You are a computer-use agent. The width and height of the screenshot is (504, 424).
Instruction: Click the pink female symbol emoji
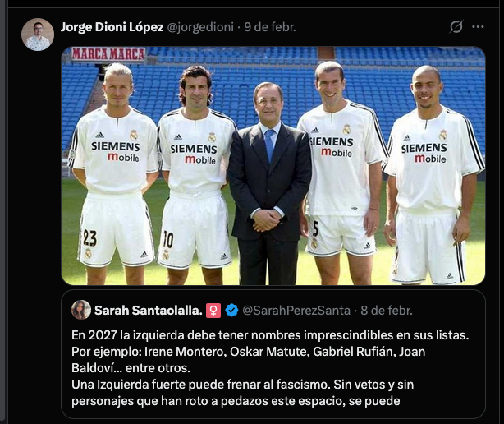click(213, 311)
